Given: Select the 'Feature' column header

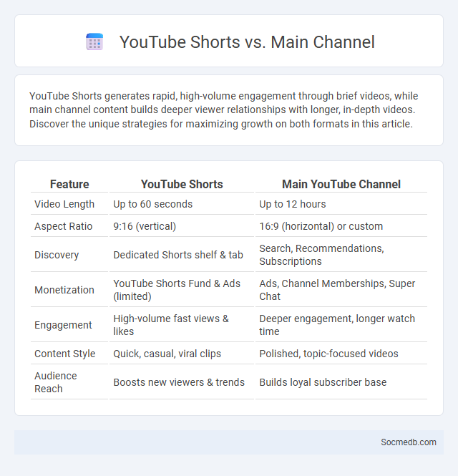Looking at the screenshot, I should click(x=69, y=184).
